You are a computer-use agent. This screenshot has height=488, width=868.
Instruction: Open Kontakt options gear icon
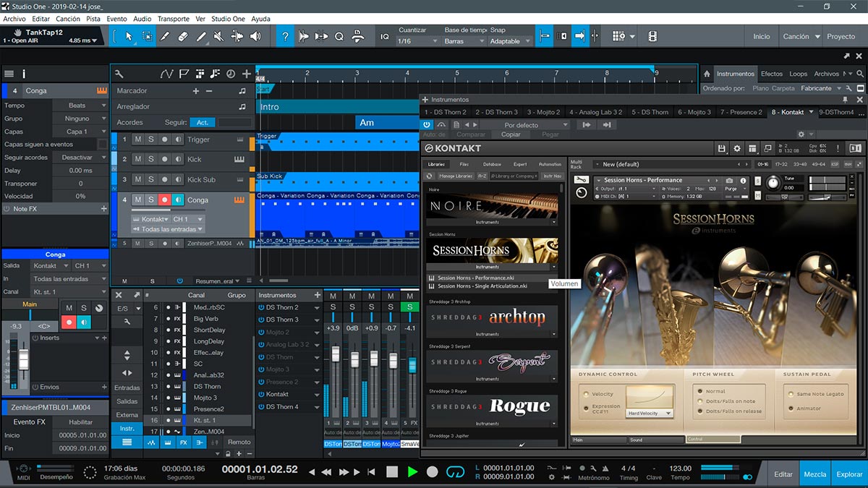click(737, 148)
